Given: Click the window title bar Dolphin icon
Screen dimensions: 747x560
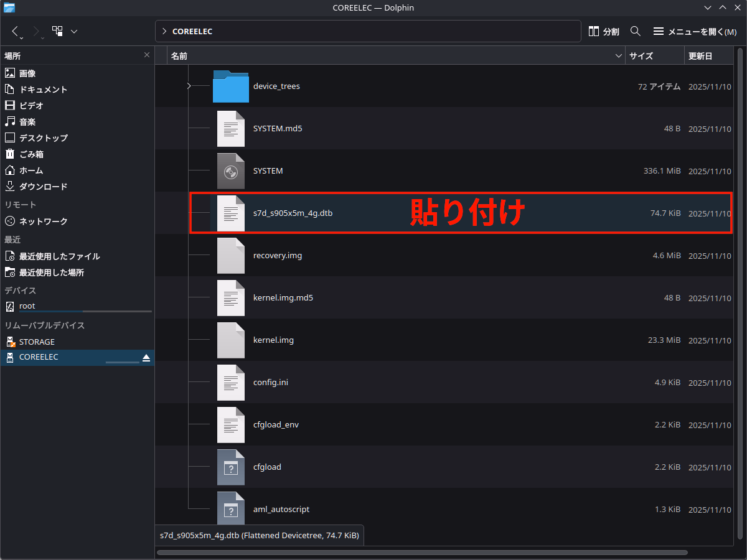Looking at the screenshot, I should coord(9,7).
